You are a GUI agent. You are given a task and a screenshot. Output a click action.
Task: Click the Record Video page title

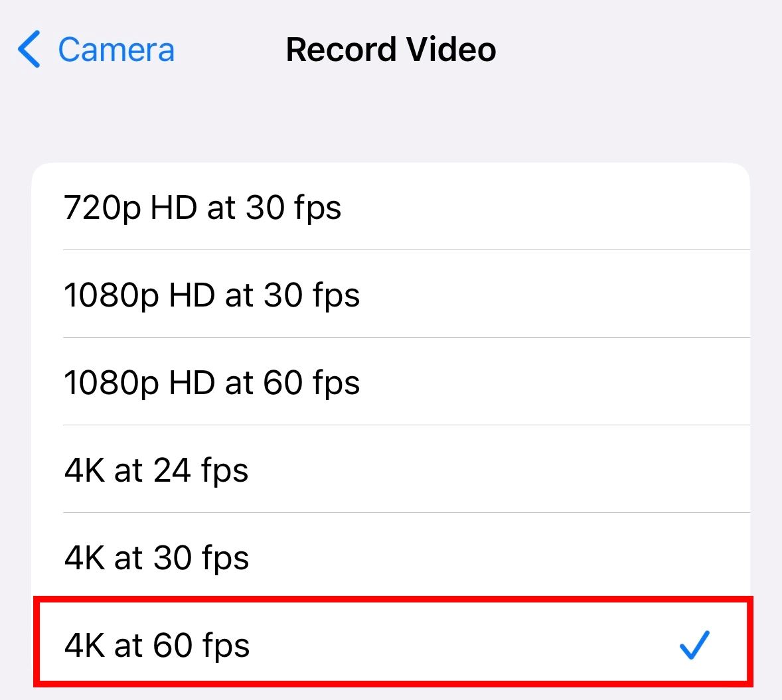coord(390,49)
